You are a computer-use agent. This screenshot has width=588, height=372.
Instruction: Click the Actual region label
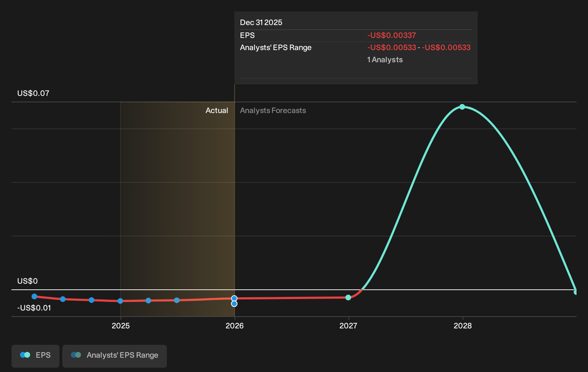coord(217,111)
